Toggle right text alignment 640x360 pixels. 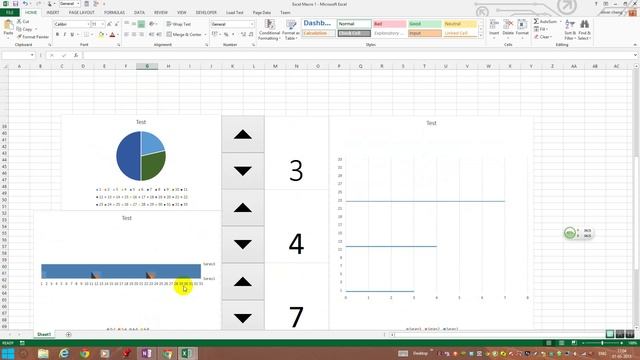(141, 35)
